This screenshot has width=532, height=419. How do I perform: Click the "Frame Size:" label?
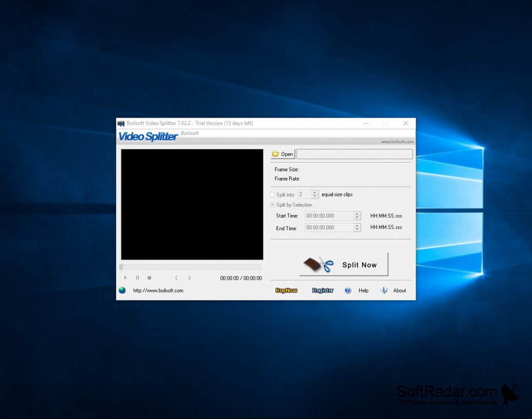click(x=286, y=169)
